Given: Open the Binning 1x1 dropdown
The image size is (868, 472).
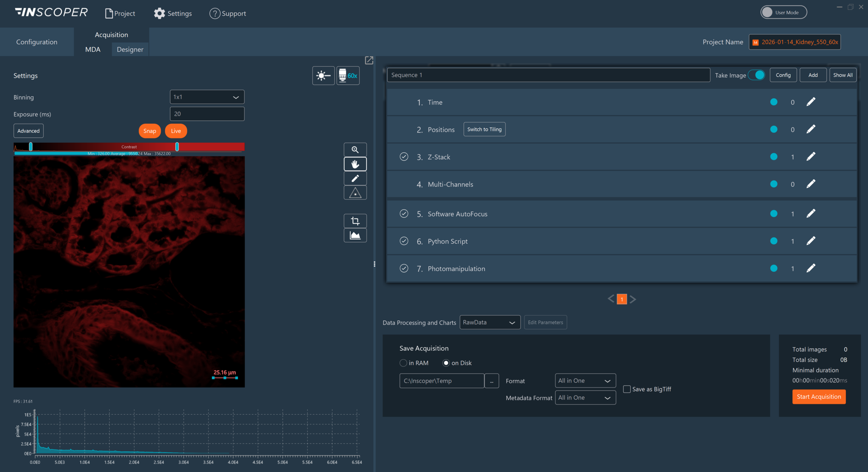Looking at the screenshot, I should coord(207,97).
